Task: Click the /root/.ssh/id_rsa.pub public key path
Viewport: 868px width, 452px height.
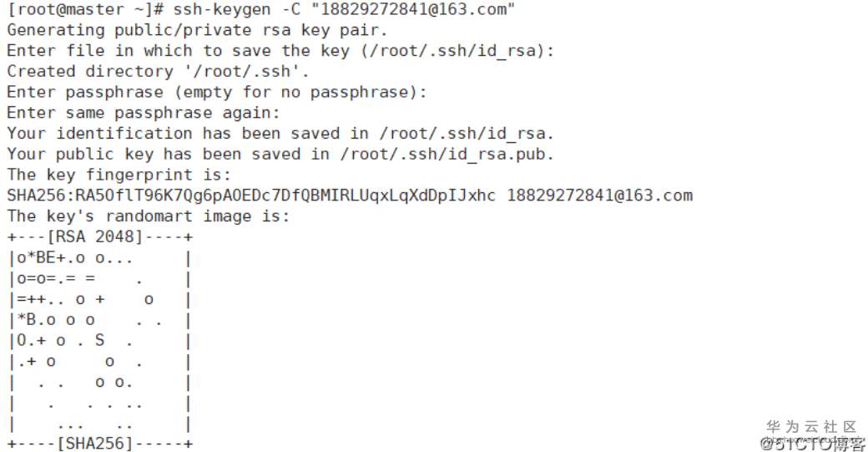Action: [x=447, y=155]
